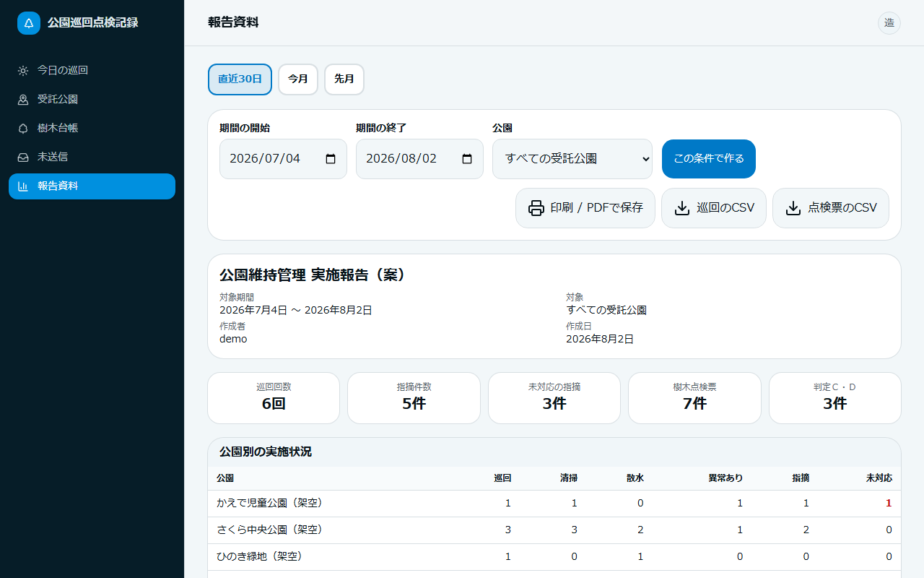The height and width of the screenshot is (578, 924).
Task: Click the sun icon beside 今日の巡回
Action: point(23,71)
